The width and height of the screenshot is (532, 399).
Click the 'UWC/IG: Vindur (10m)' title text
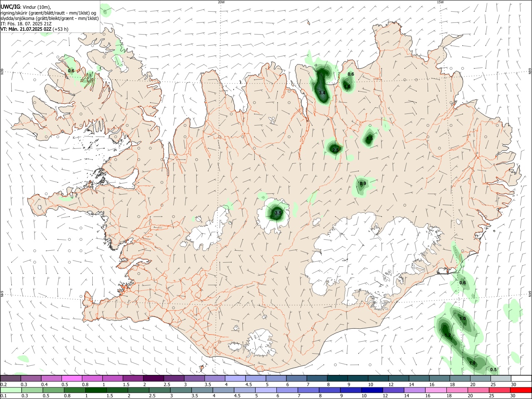pos(26,7)
